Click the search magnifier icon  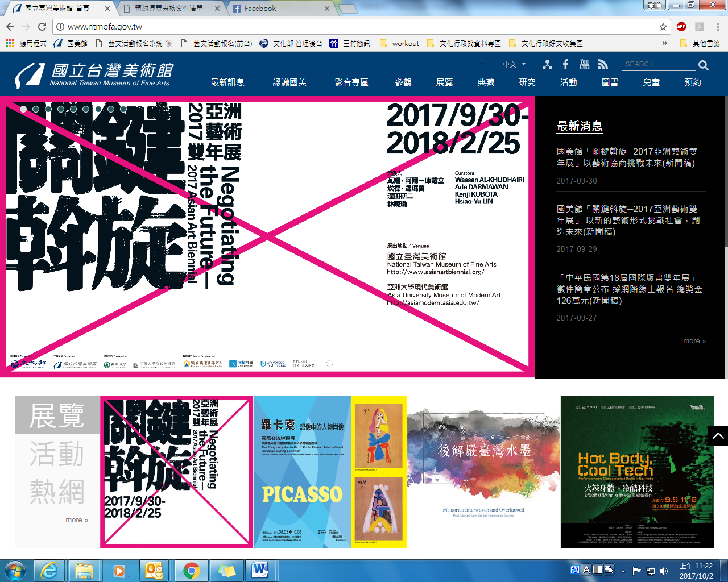[x=704, y=65]
